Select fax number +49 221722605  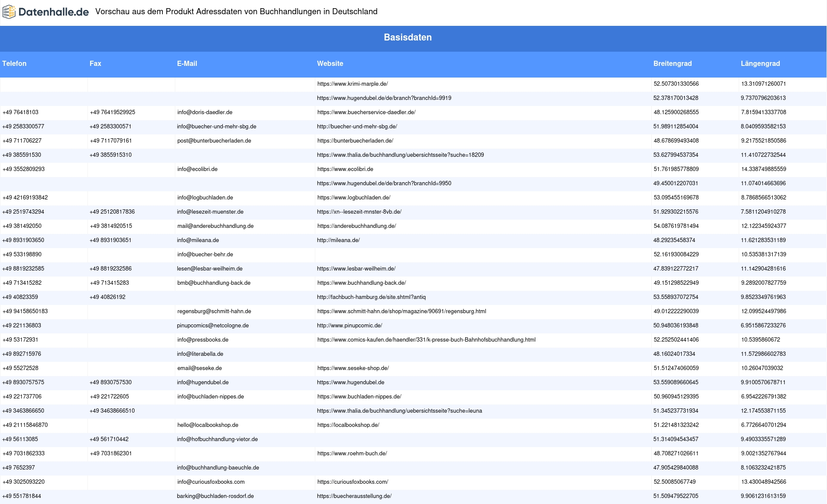coord(109,397)
